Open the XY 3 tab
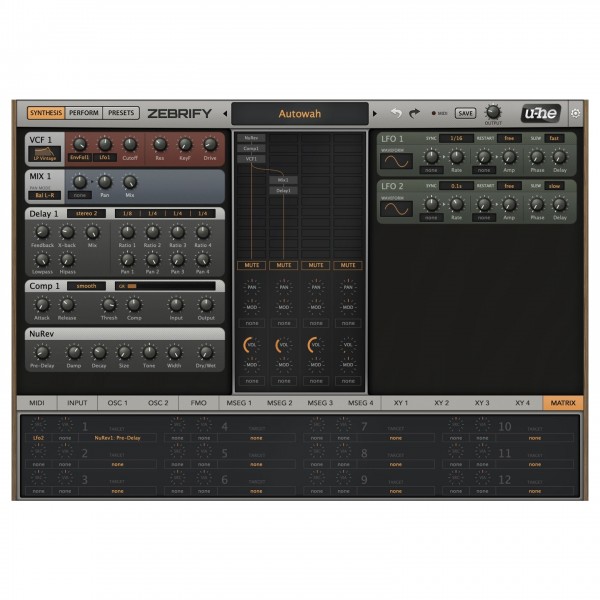Viewport: 600px width, 600px height. pos(482,403)
